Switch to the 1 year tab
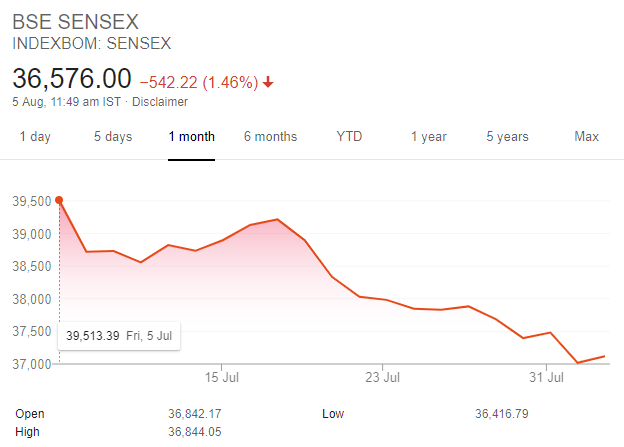 click(x=429, y=137)
